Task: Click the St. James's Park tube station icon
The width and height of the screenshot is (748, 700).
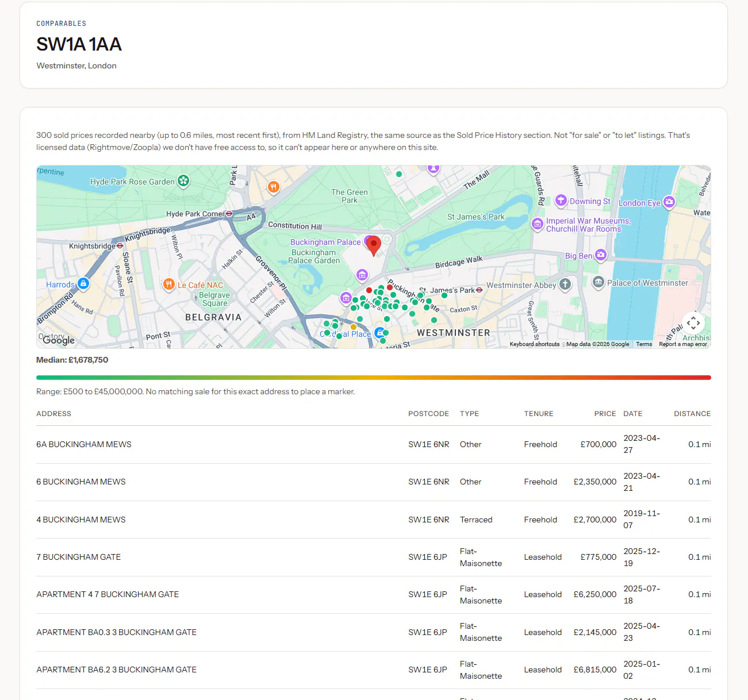Action: [480, 290]
